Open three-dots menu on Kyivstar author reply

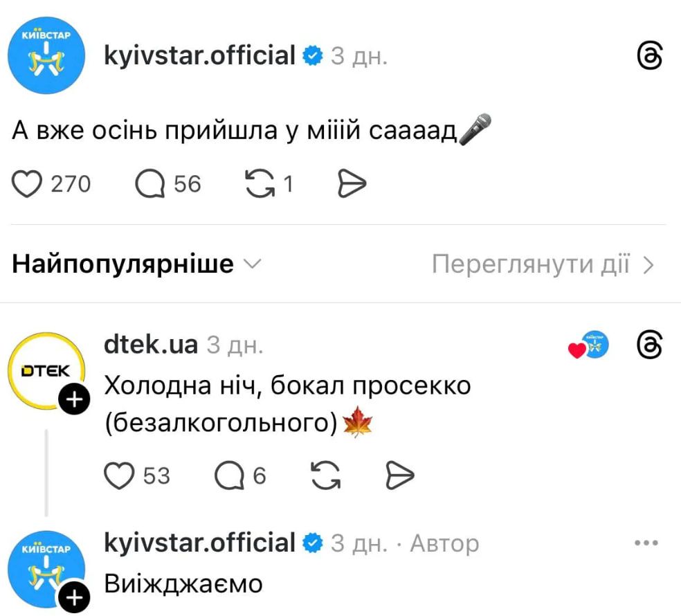[x=646, y=543]
